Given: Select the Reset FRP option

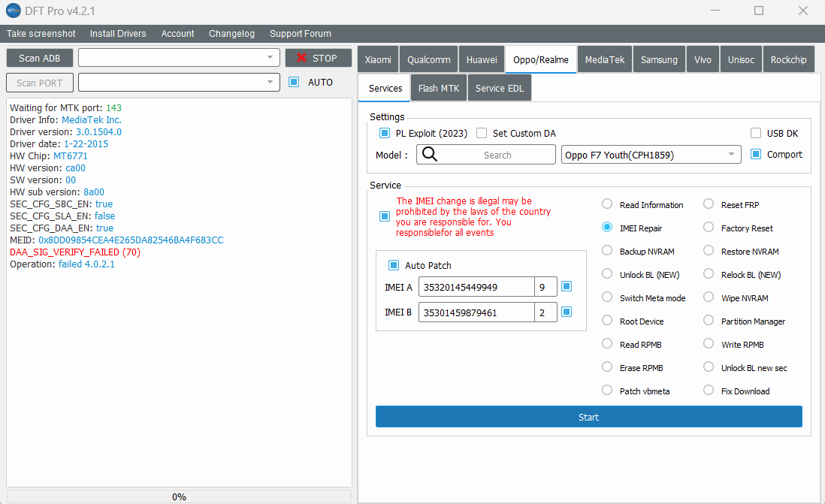Looking at the screenshot, I should (x=709, y=204).
